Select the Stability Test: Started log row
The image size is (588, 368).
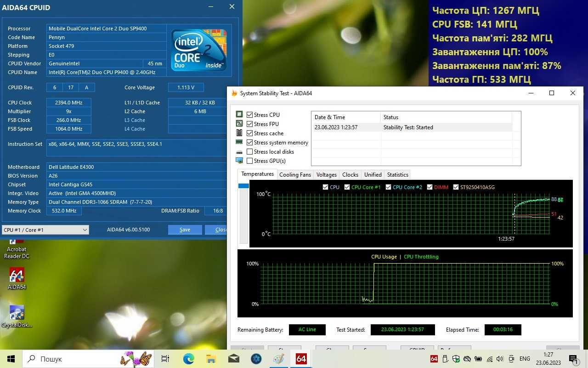pos(412,127)
